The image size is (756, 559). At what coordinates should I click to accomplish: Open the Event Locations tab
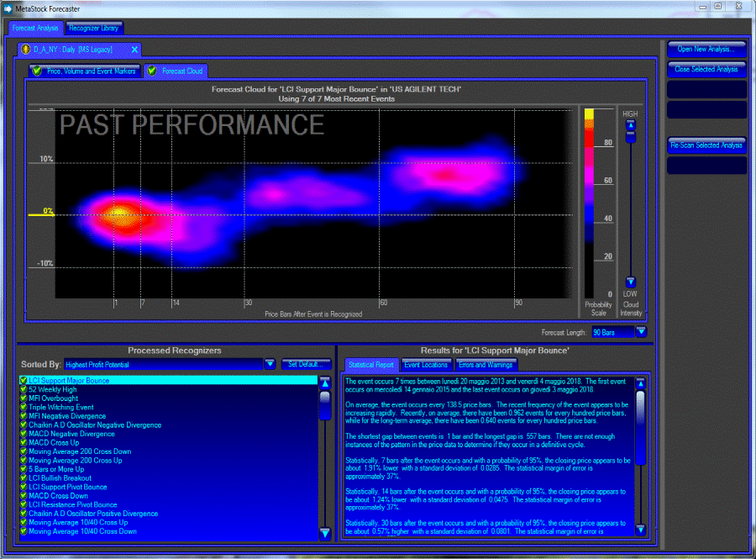[426, 365]
